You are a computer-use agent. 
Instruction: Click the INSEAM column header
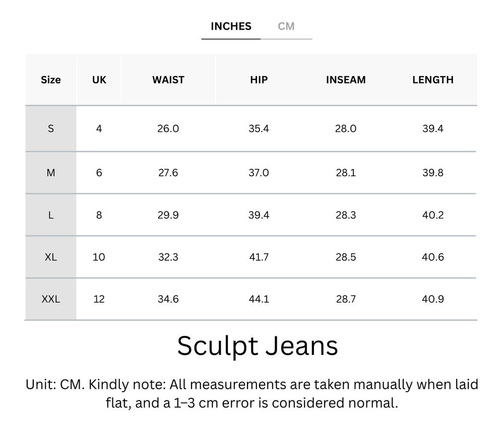(x=346, y=80)
